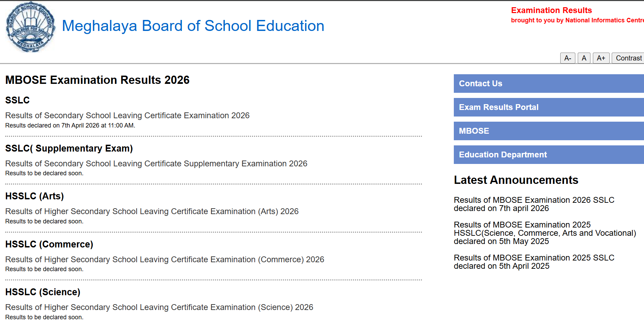Image resolution: width=644 pixels, height=321 pixels.
Task: Click the A+ font size increase control
Action: point(601,58)
